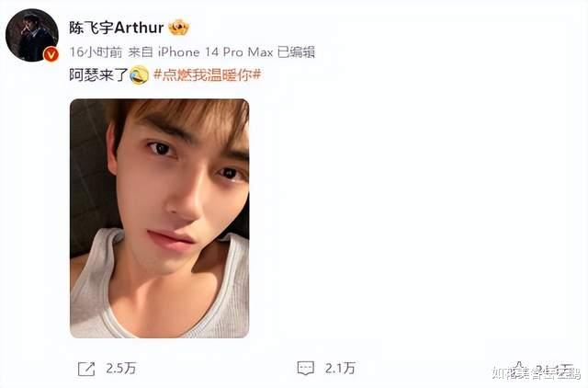This screenshot has height=388, width=588.
Task: Click the 2.5万 repost count
Action: pyautogui.click(x=120, y=368)
